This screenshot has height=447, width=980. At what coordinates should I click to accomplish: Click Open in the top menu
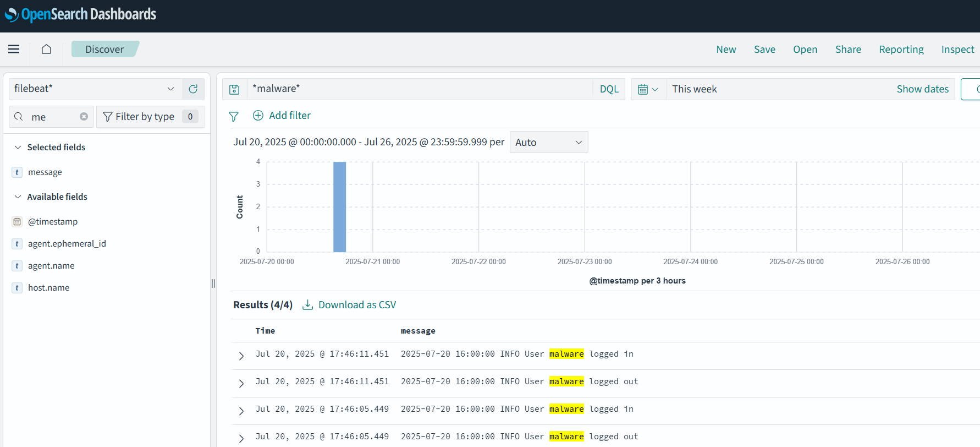click(x=805, y=50)
